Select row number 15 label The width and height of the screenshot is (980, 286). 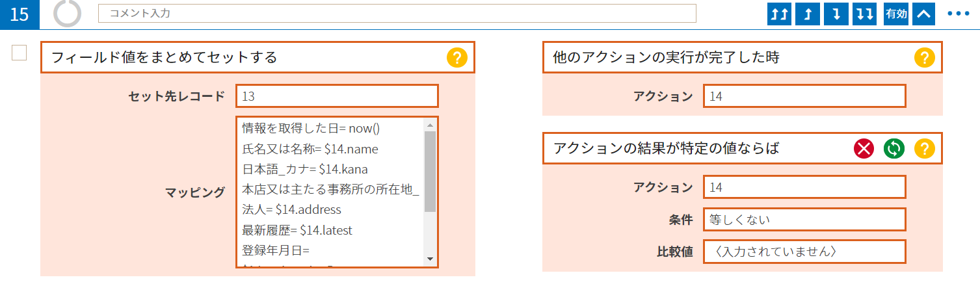point(20,14)
